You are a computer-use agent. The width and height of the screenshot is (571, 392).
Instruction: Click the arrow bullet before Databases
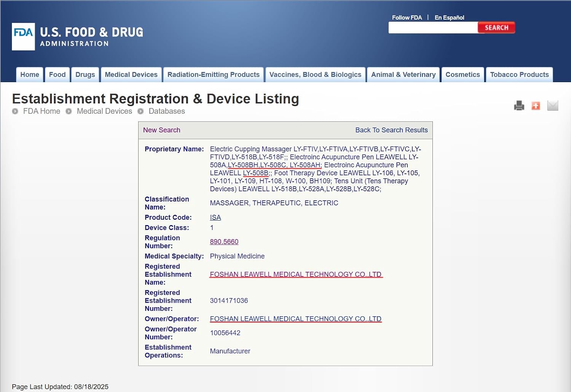click(140, 111)
